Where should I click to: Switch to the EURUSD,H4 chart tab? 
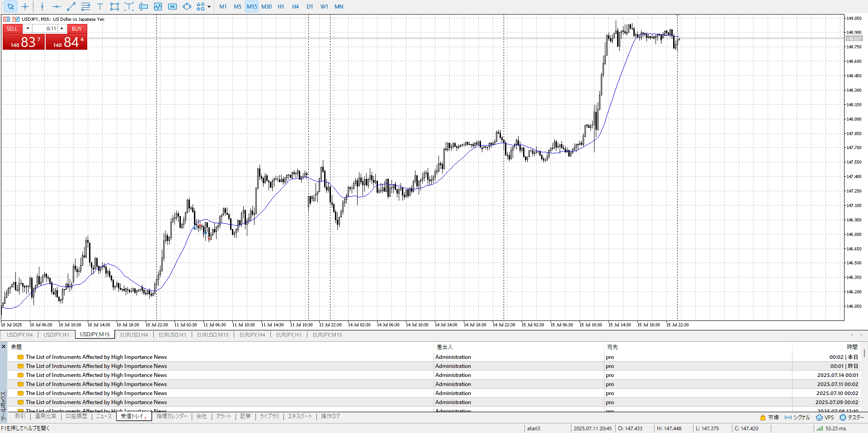134,335
